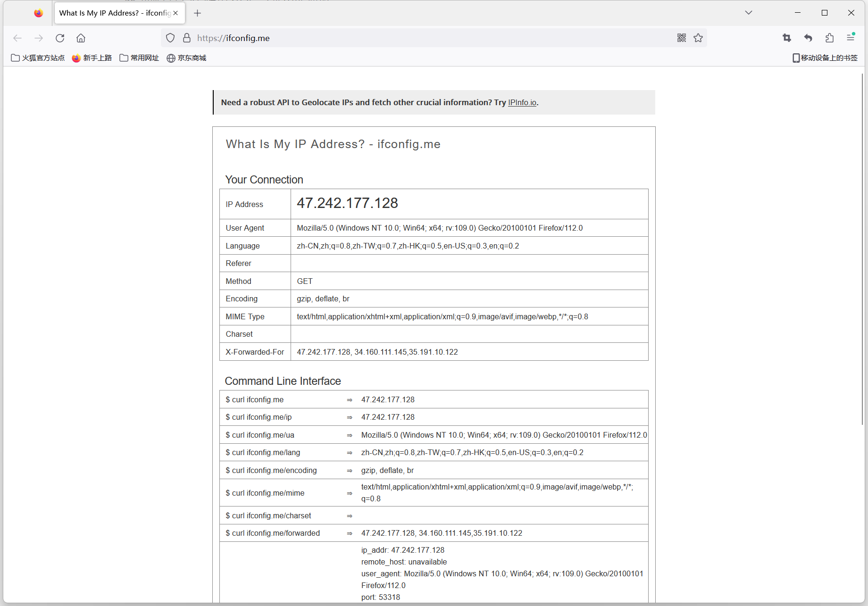Click the Firefox logo icon in tab bar

[x=39, y=13]
